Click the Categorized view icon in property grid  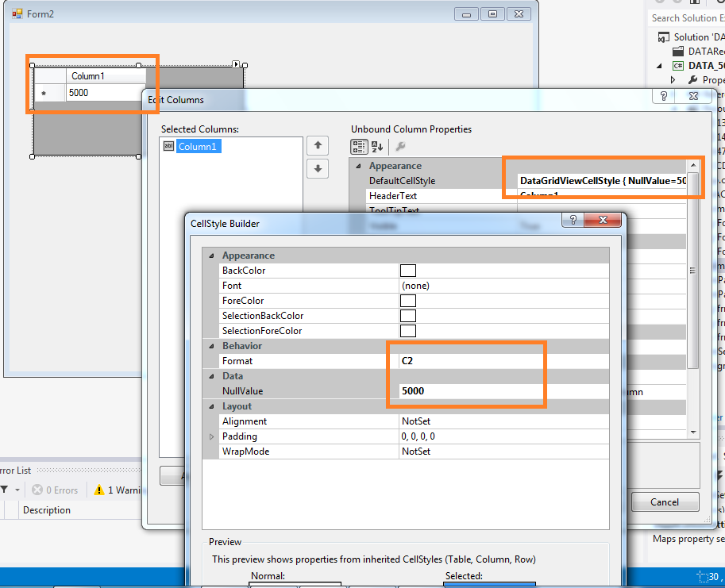point(359,147)
